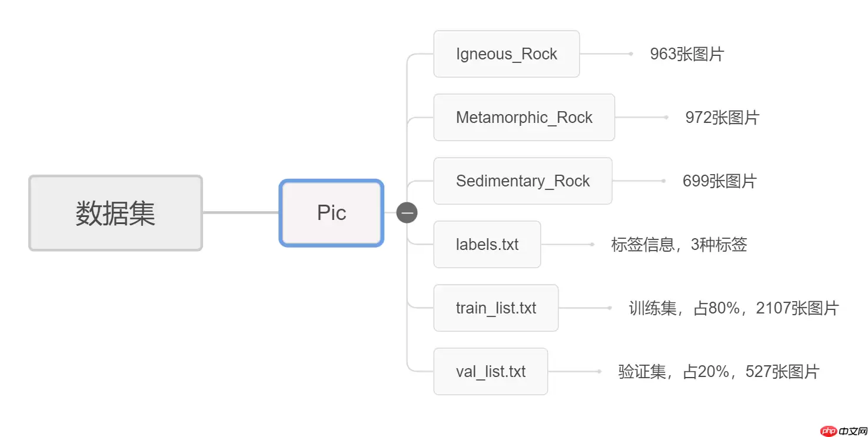Screen dimensions: 868x437
Task: Click the connector dot before 699张图片
Action: [663, 181]
